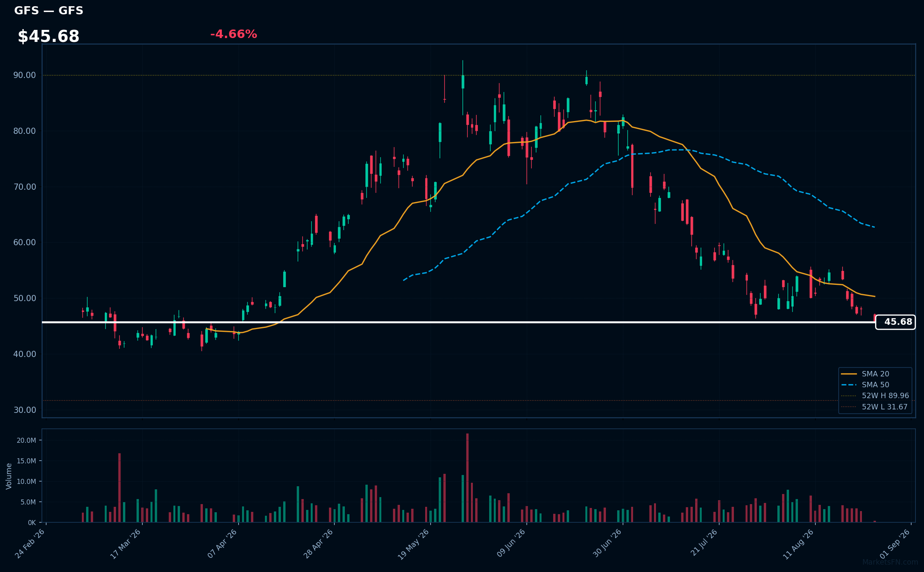Click the white 45.68 current price line

(x=459, y=322)
